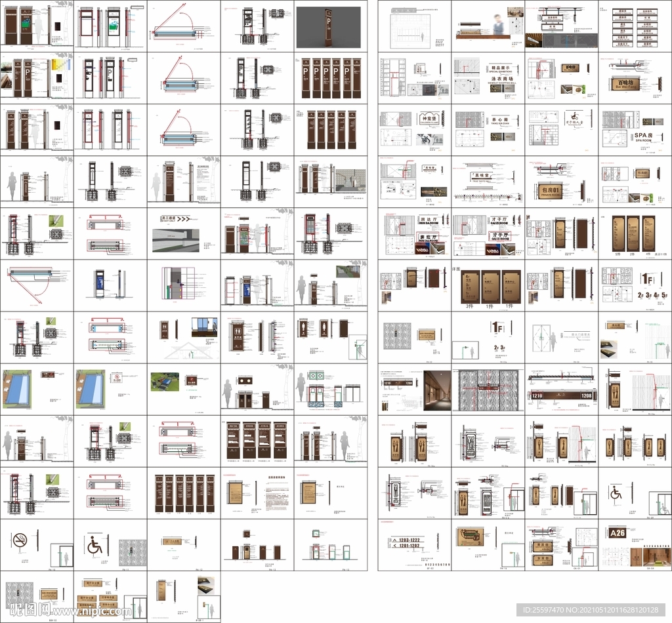Select the no-smoking sign drawing
The image size is (672, 623).
37,545
